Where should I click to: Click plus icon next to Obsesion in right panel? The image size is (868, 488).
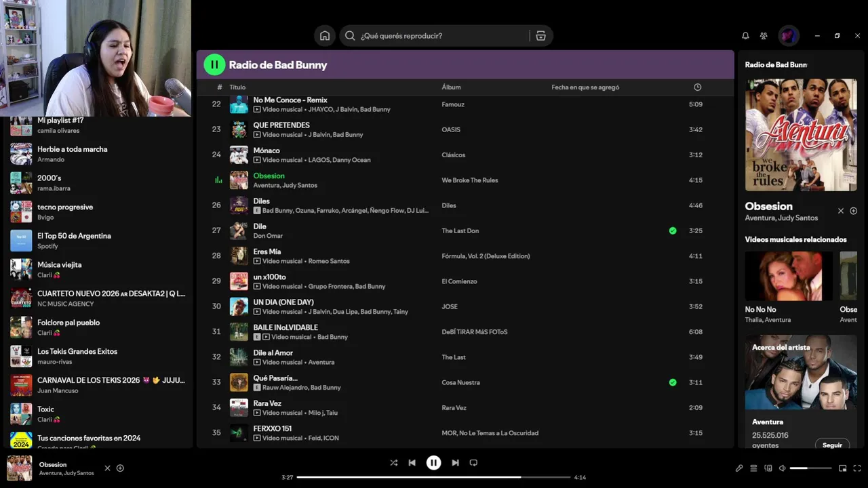854,211
